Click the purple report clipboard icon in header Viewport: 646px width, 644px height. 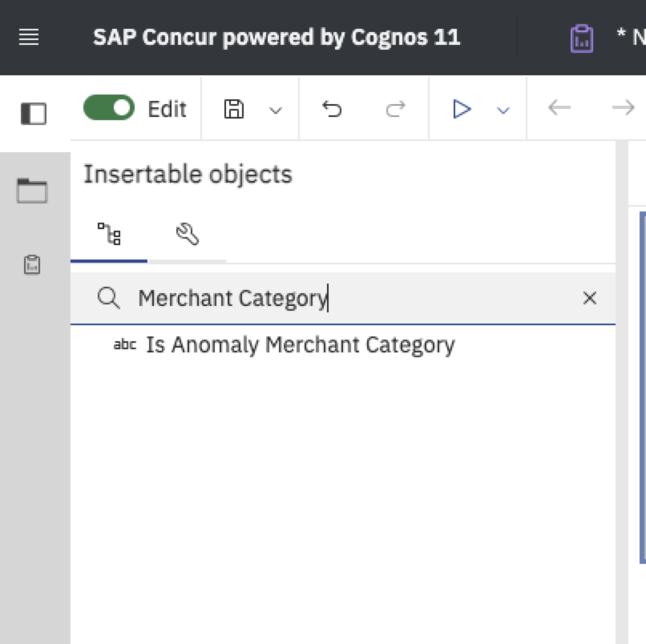[581, 38]
